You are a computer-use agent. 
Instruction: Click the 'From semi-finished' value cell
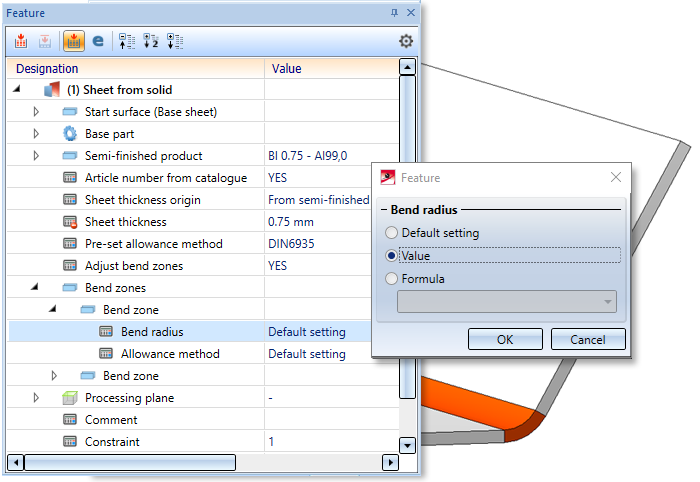(319, 199)
